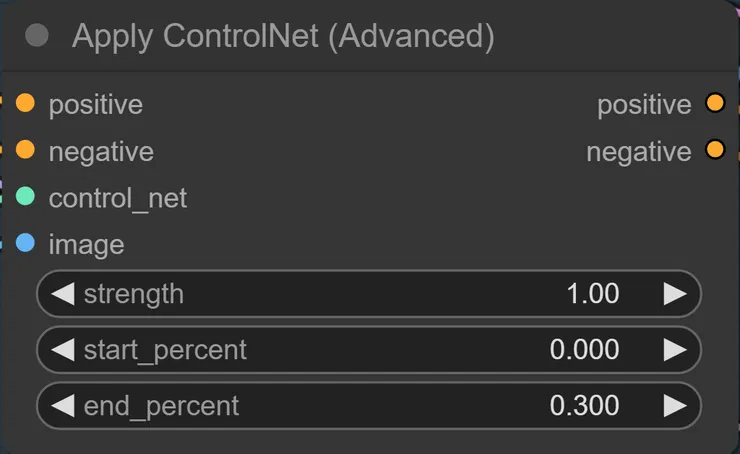Click the positive input socket dot
The image size is (740, 454).
point(25,103)
